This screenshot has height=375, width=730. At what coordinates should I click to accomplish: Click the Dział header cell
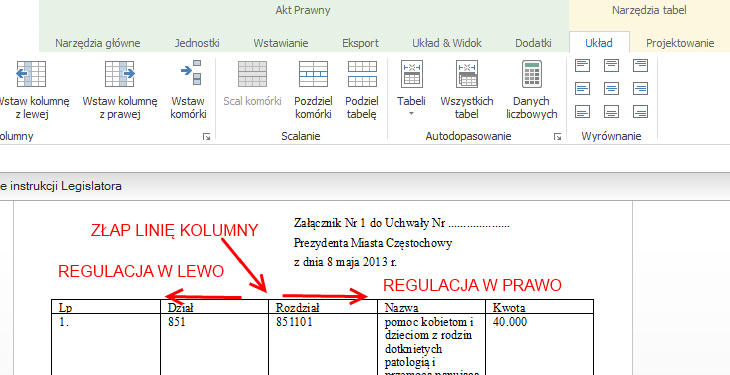(215, 307)
